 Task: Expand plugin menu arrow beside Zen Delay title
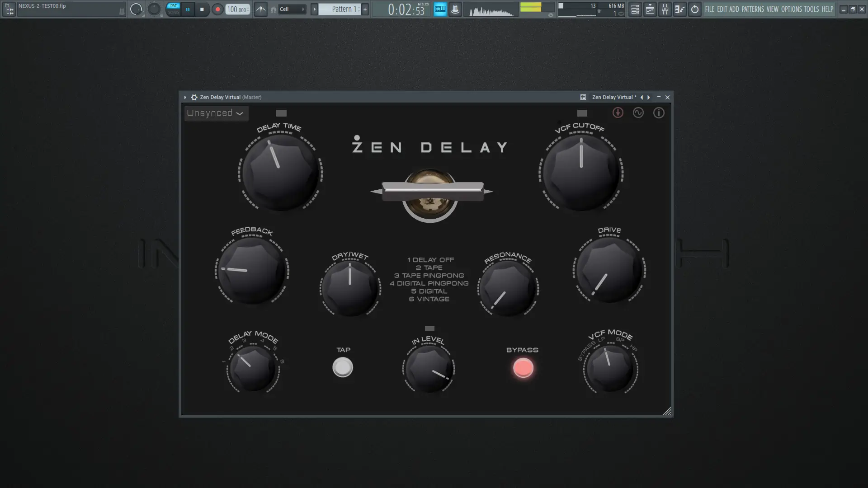point(185,97)
